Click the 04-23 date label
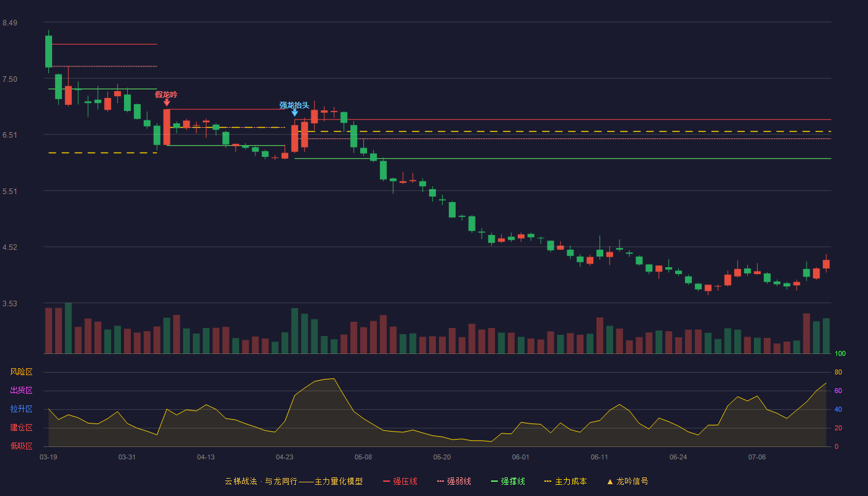 click(x=285, y=457)
